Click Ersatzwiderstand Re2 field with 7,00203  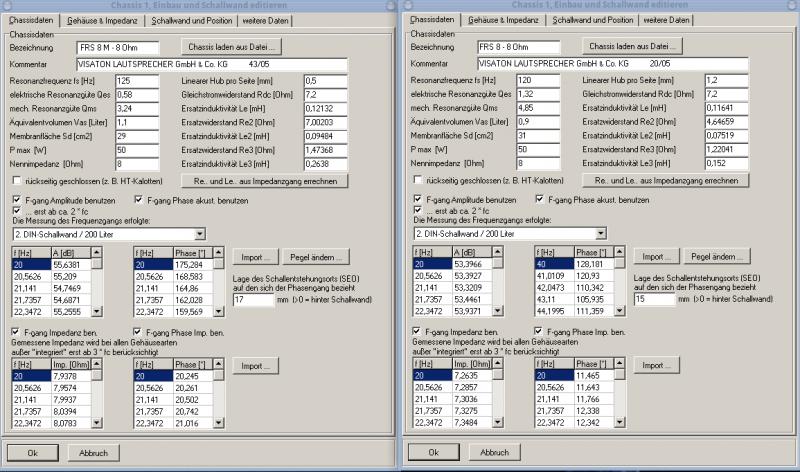(326, 122)
